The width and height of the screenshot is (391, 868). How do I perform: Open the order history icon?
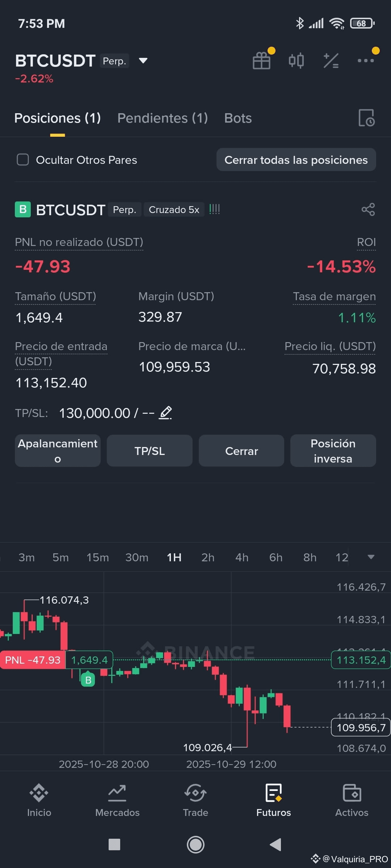tap(366, 118)
